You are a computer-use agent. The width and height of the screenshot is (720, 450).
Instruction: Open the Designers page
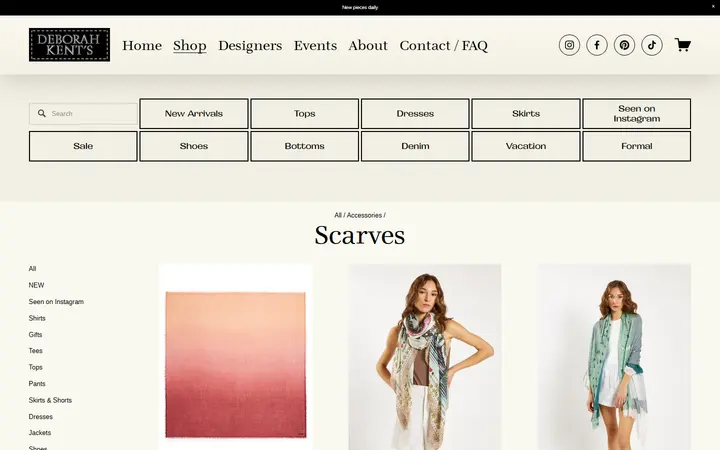click(250, 45)
